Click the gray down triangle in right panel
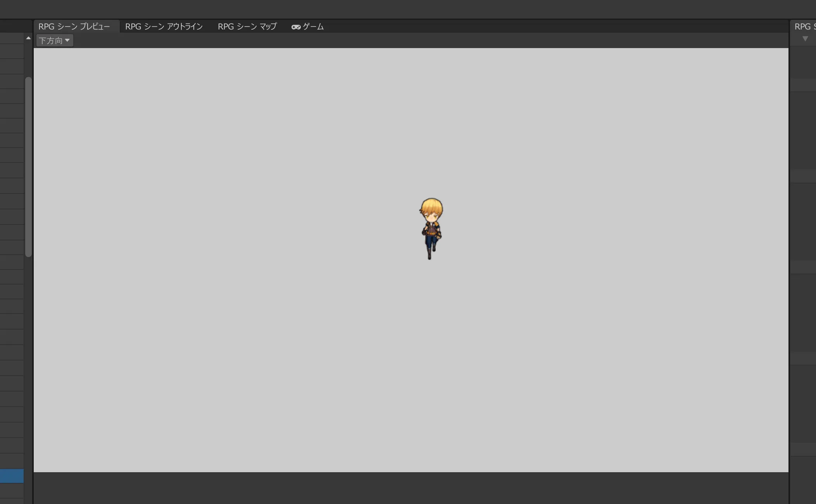 coord(805,39)
